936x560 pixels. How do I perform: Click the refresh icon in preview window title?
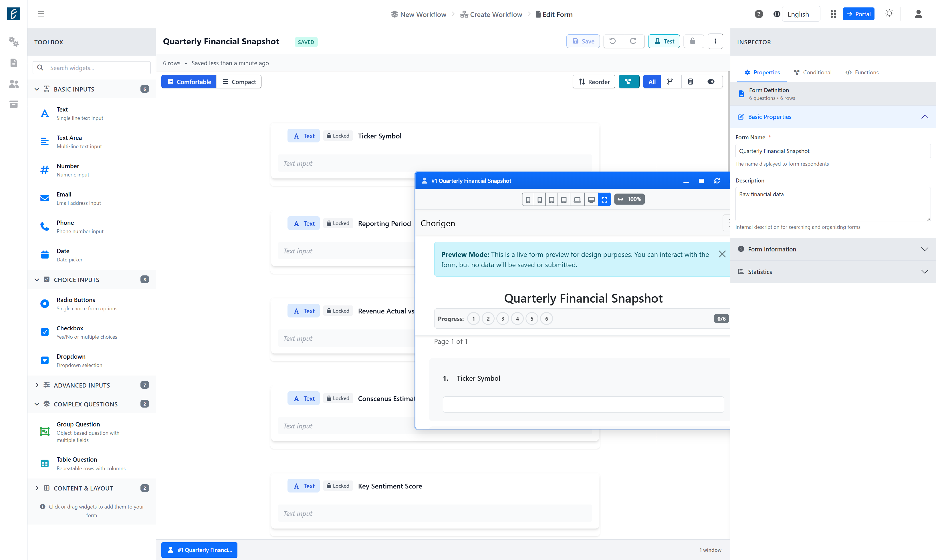717,181
